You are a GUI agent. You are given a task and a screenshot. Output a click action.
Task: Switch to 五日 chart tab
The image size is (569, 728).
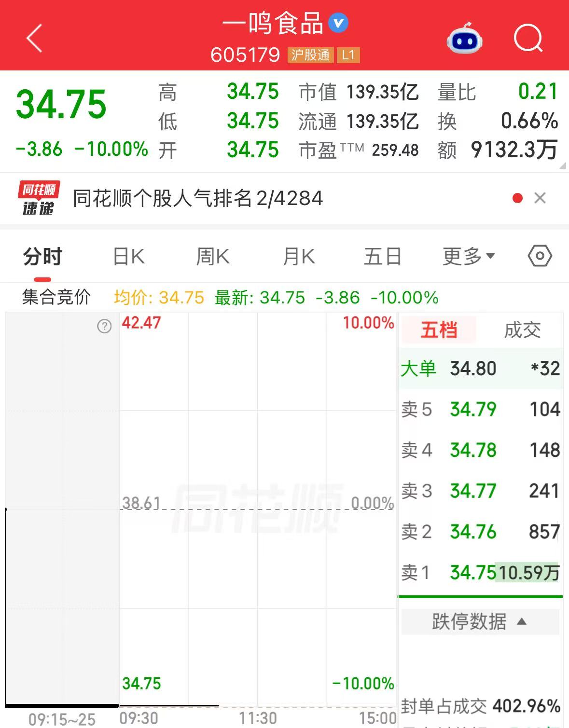click(383, 256)
